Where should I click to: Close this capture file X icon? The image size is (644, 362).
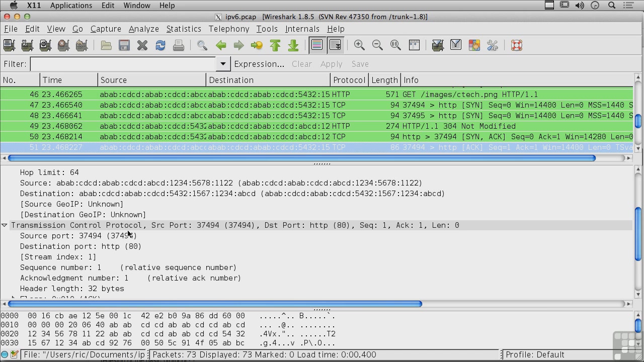pos(142,45)
